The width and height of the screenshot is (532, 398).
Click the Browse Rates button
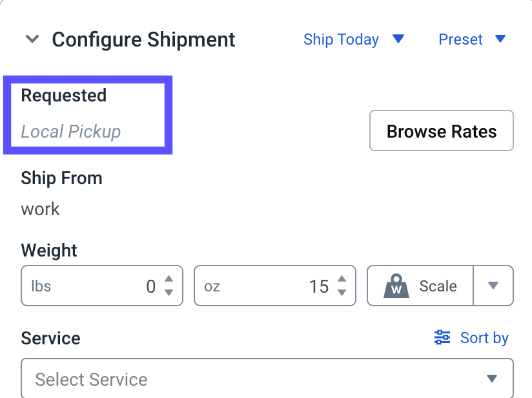point(442,131)
